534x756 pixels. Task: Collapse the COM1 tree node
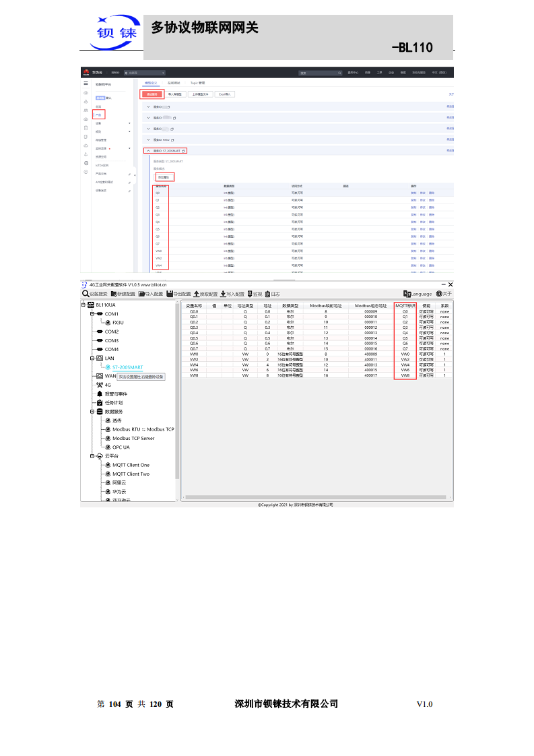pyautogui.click(x=92, y=314)
